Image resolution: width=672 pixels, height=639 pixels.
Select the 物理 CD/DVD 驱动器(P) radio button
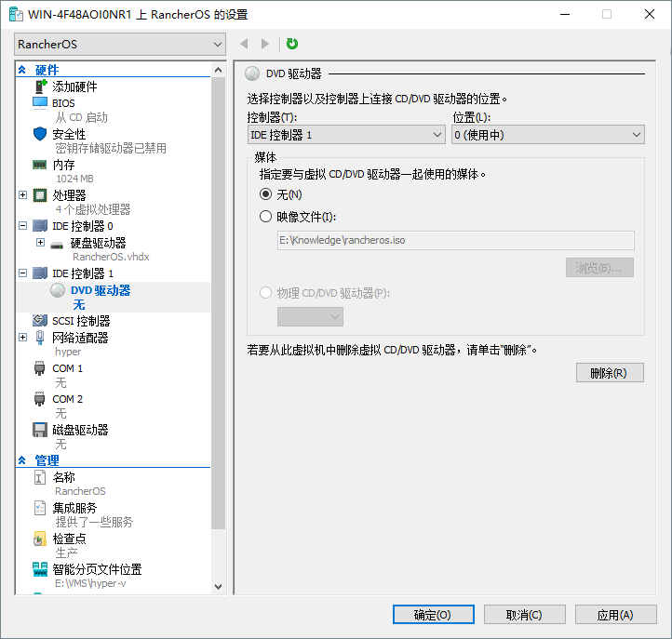265,293
